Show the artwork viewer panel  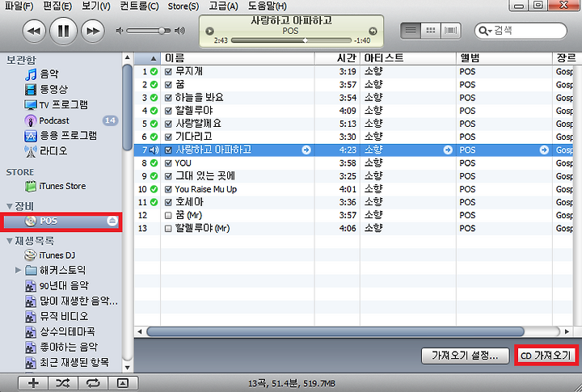tap(123, 383)
